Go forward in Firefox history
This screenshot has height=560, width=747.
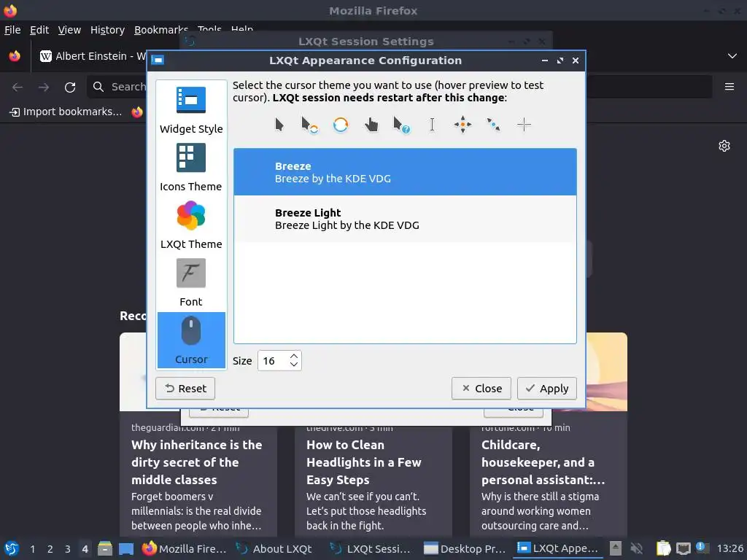(44, 87)
